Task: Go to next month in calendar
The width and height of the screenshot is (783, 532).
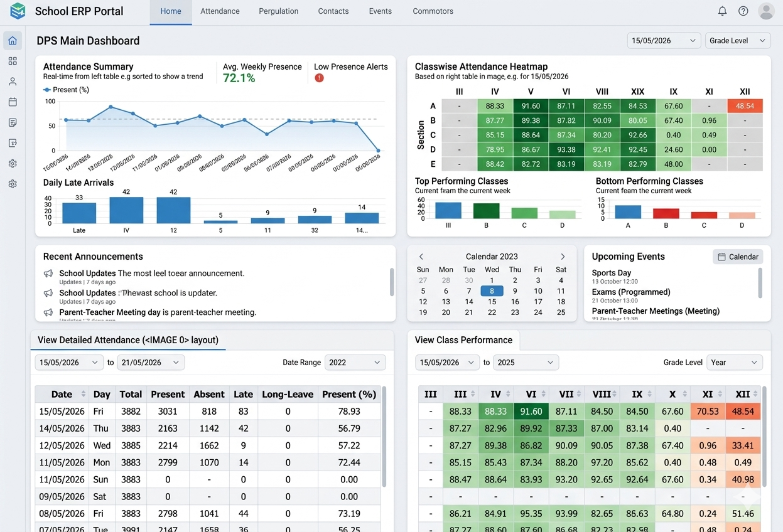Action: click(563, 257)
